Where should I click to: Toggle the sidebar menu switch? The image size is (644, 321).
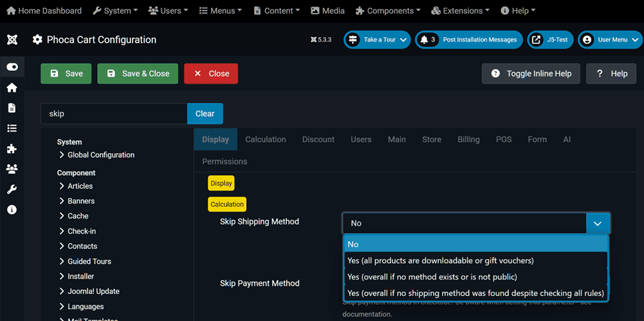[x=12, y=66]
